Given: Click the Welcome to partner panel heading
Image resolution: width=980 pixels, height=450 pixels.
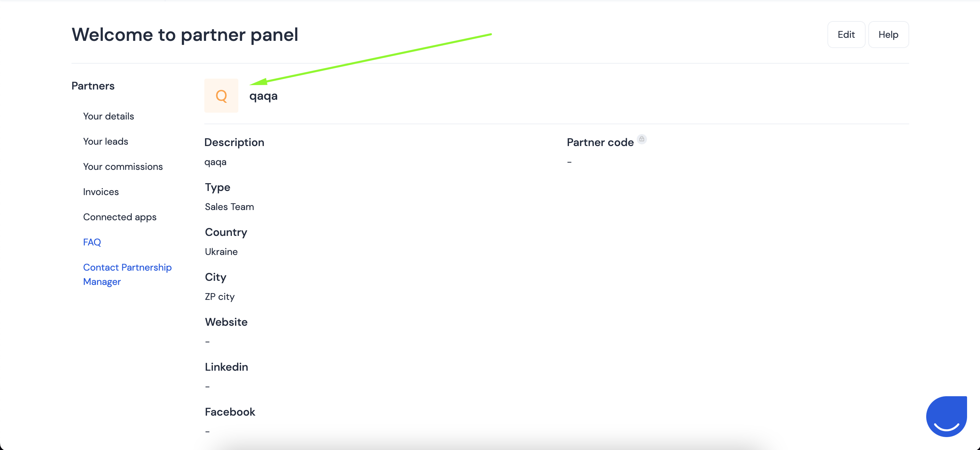Looking at the screenshot, I should coord(185,35).
